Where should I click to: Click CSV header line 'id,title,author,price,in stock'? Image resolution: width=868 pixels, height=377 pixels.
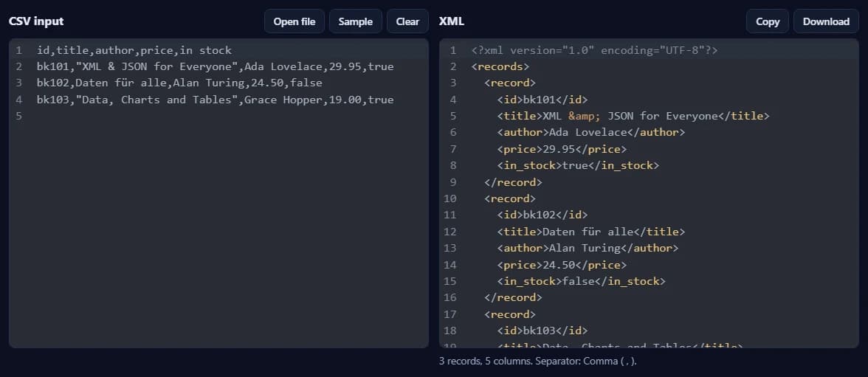click(x=134, y=50)
